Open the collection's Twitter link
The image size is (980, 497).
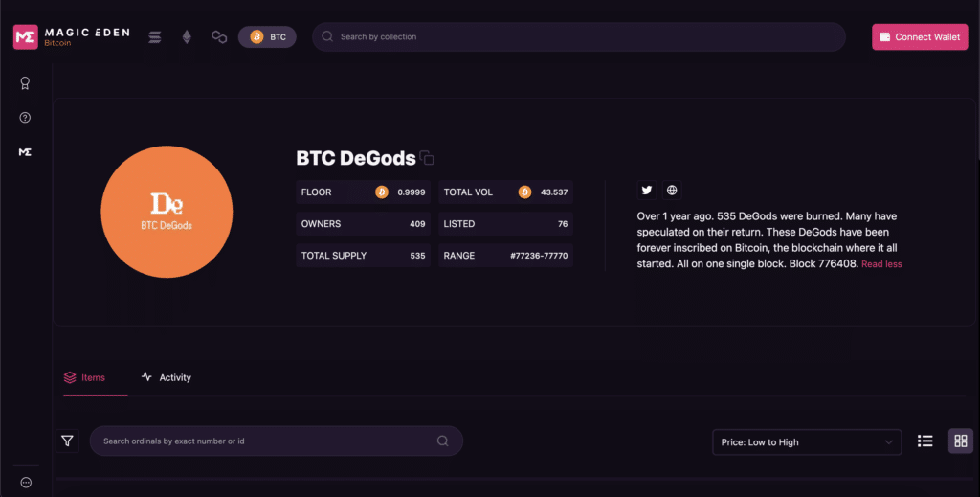point(647,190)
